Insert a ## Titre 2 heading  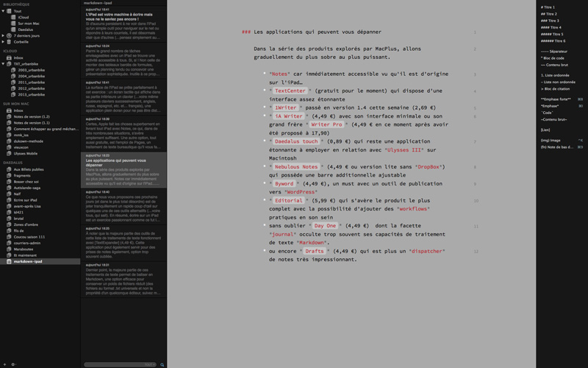point(548,14)
